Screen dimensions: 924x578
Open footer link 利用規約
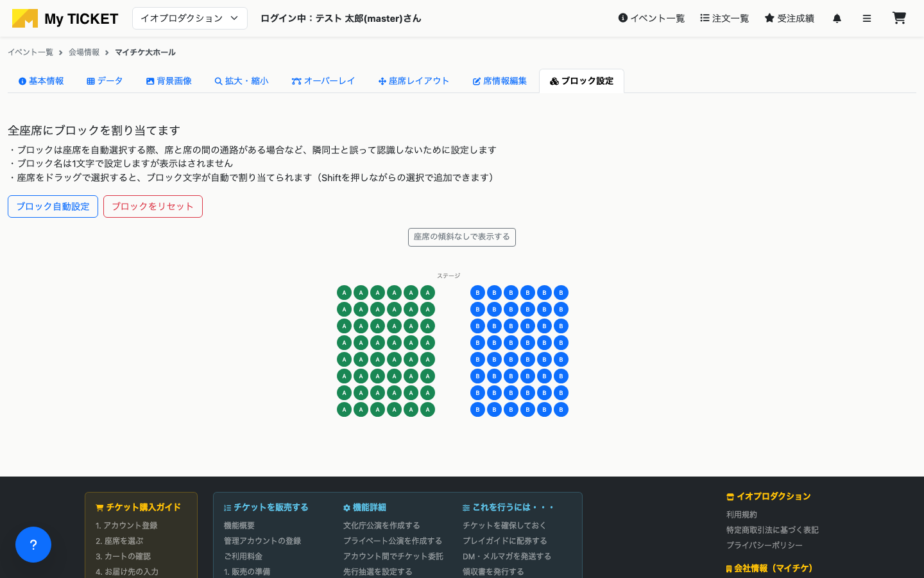coord(742,514)
